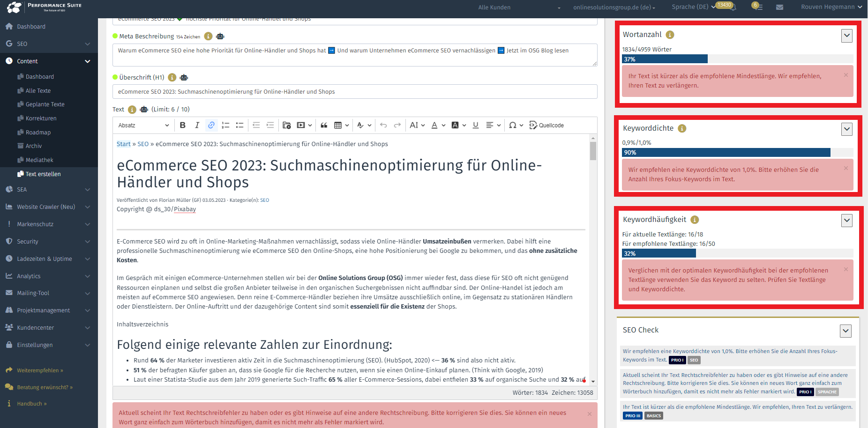Collapse the Wortanzahl panel

[x=846, y=36]
